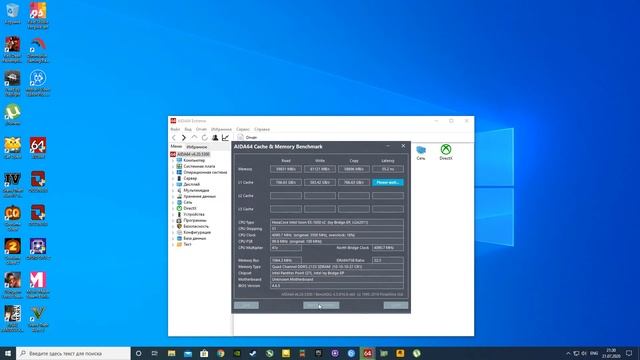Open the Recycle Bin desktop icon
Viewport: 640px width, 360px height.
tap(13, 14)
